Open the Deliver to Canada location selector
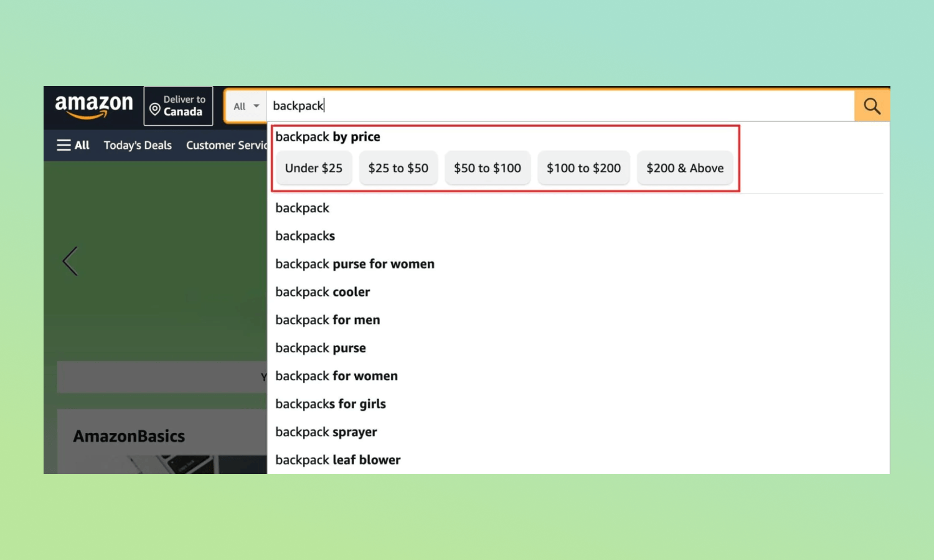 click(x=178, y=106)
